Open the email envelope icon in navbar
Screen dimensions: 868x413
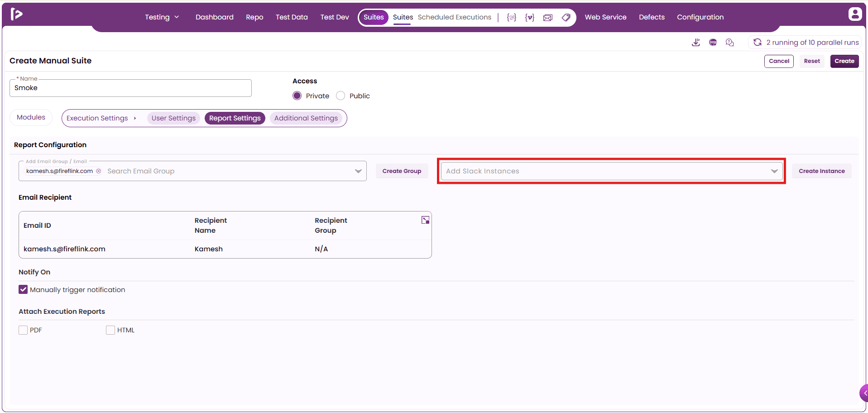click(x=548, y=17)
